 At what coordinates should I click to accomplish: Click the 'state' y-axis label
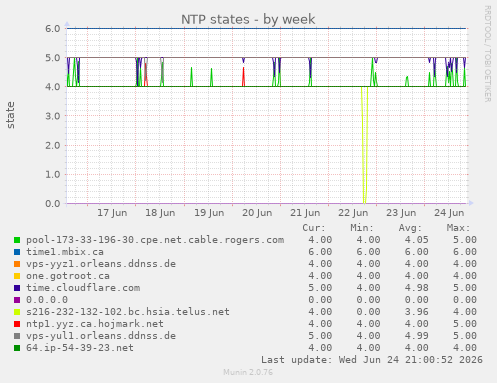point(10,115)
